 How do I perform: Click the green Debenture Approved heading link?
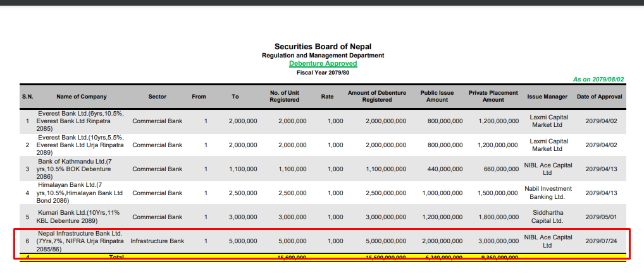(x=323, y=64)
